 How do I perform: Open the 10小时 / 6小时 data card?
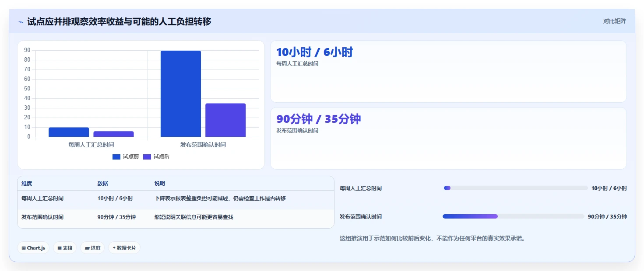coord(448,72)
